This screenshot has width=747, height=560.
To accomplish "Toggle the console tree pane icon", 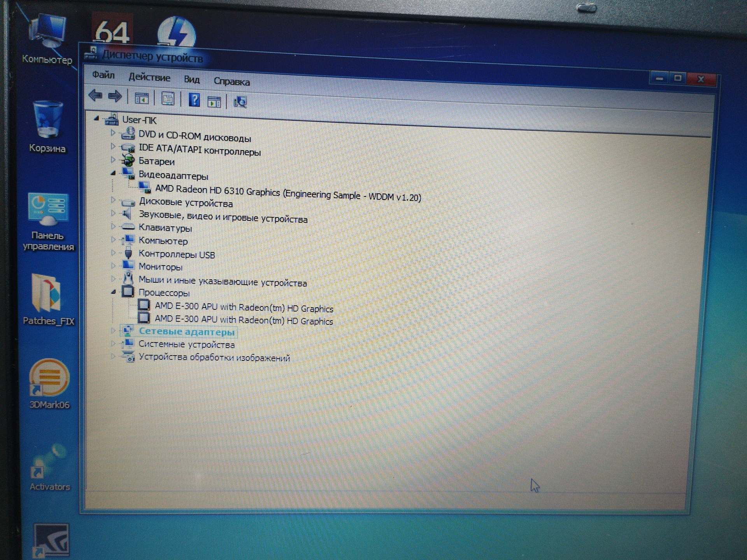I will click(142, 99).
